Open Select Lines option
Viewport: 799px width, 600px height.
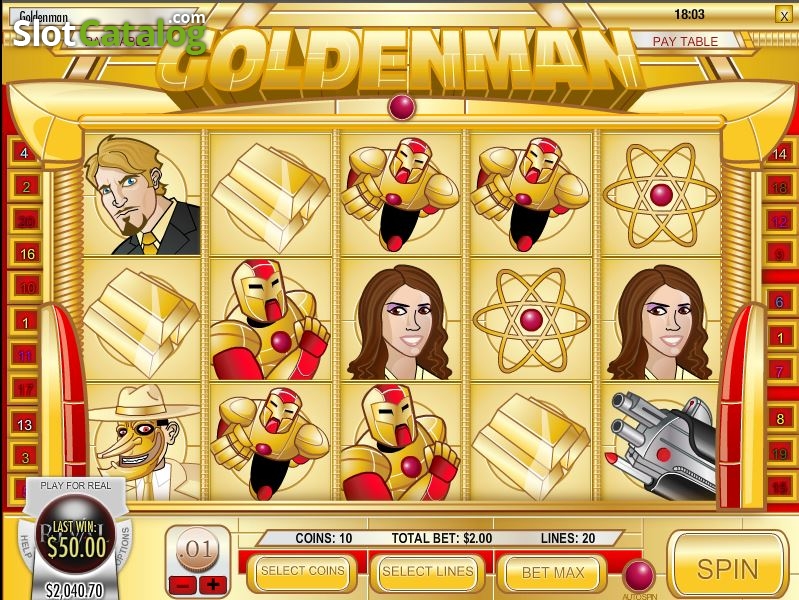click(x=428, y=572)
